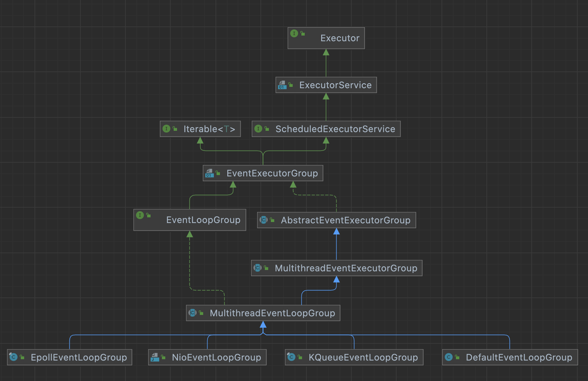Select the EventExecutorGroup node label
Image resolution: width=588 pixels, height=381 pixels.
(272, 173)
